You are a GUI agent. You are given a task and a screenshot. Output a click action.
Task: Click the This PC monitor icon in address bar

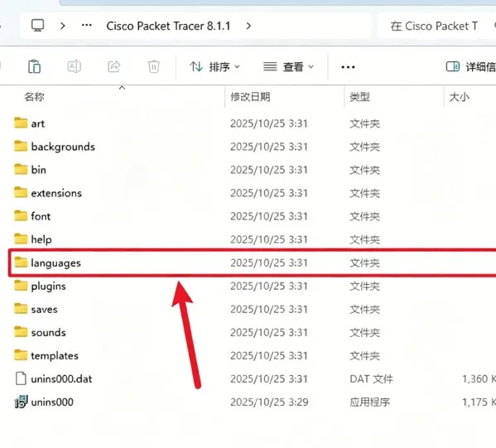[37, 26]
